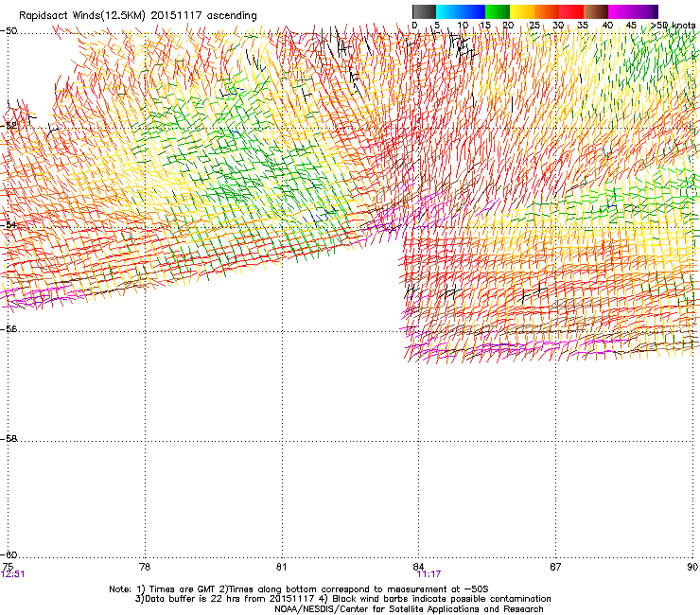Image resolution: width=700 pixels, height=615 pixels.
Task: Click the 'Rapidsact Winds(12.5KM) 20151117 ascending' title
Action: 138,16
